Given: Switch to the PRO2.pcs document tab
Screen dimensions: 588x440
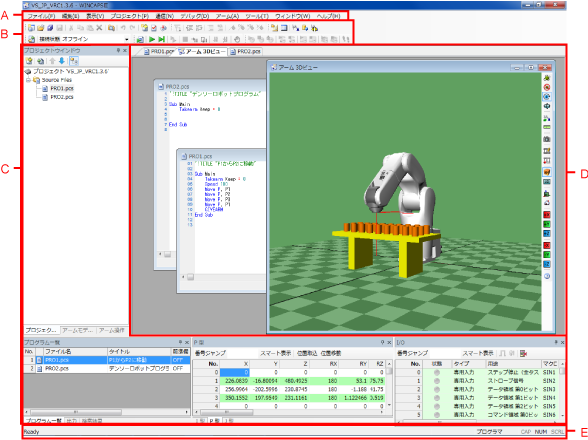Looking at the screenshot, I should point(246,52).
